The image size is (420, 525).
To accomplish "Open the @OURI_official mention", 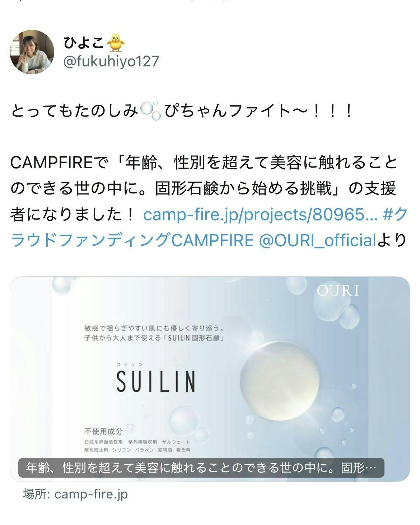I will pyautogui.click(x=317, y=240).
